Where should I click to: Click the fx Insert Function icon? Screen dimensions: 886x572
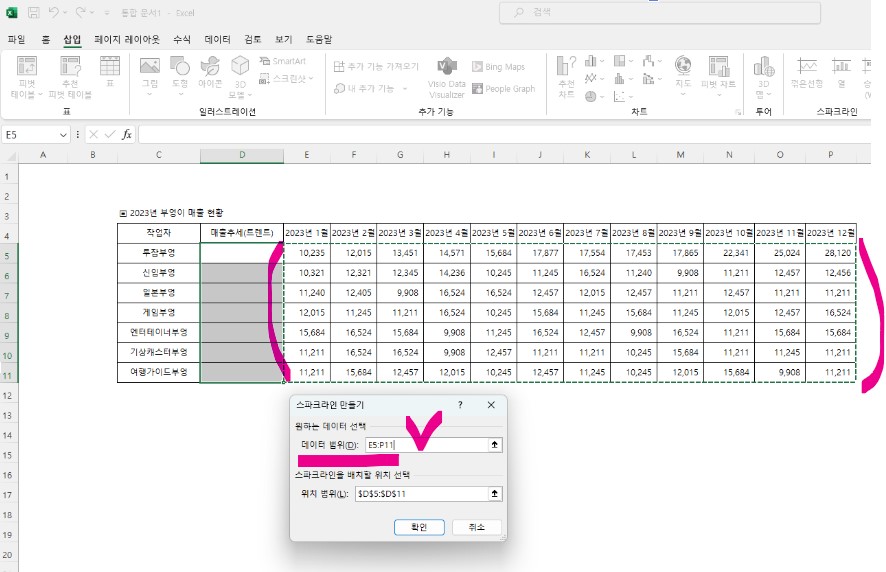click(x=127, y=135)
